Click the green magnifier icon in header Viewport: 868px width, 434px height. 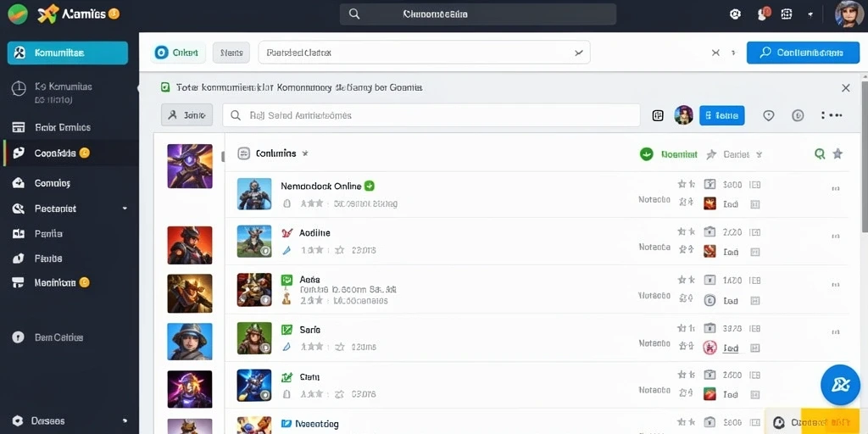click(820, 154)
